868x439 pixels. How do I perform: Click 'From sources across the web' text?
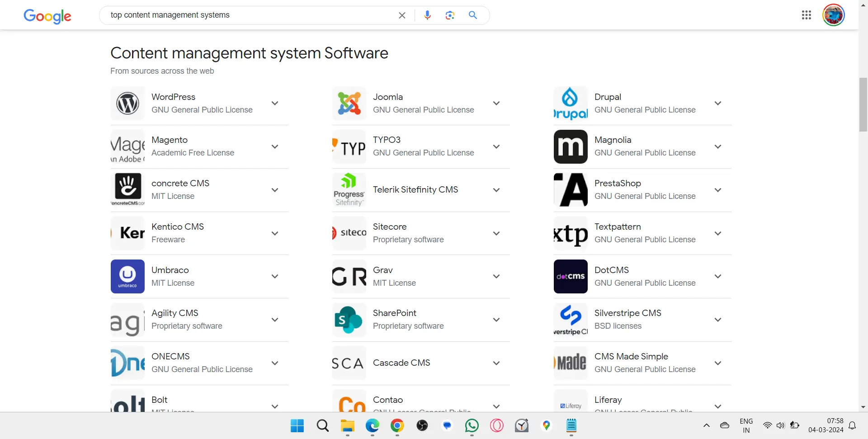[x=162, y=71]
